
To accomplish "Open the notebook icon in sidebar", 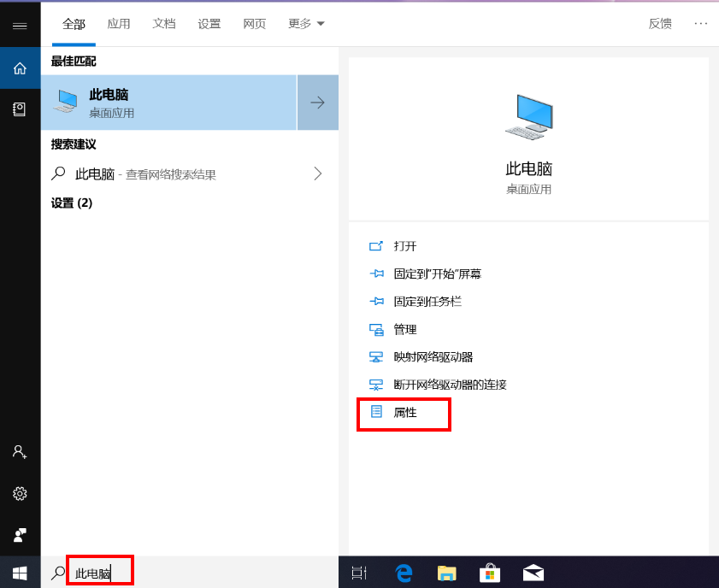I will click(x=20, y=109).
